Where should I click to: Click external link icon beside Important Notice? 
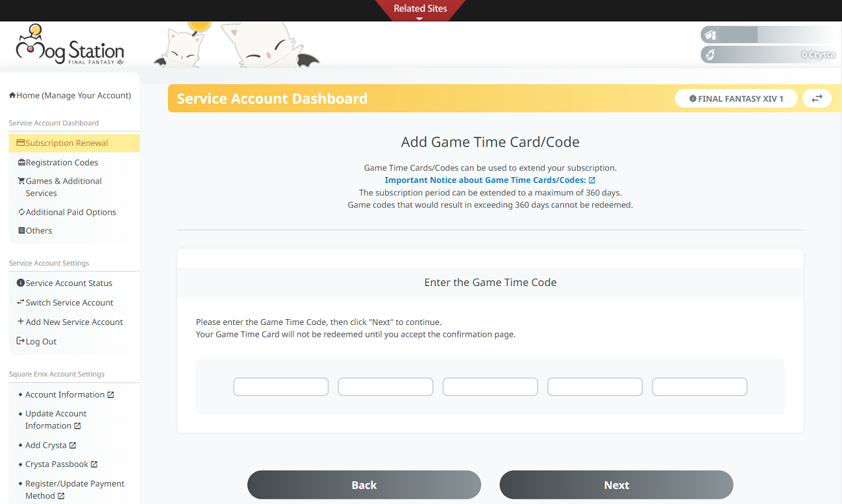pos(592,180)
